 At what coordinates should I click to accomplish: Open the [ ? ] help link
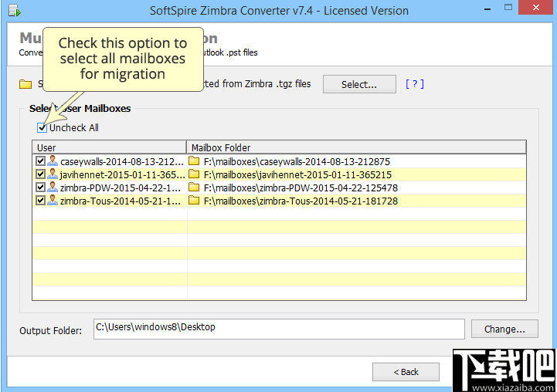pos(415,84)
